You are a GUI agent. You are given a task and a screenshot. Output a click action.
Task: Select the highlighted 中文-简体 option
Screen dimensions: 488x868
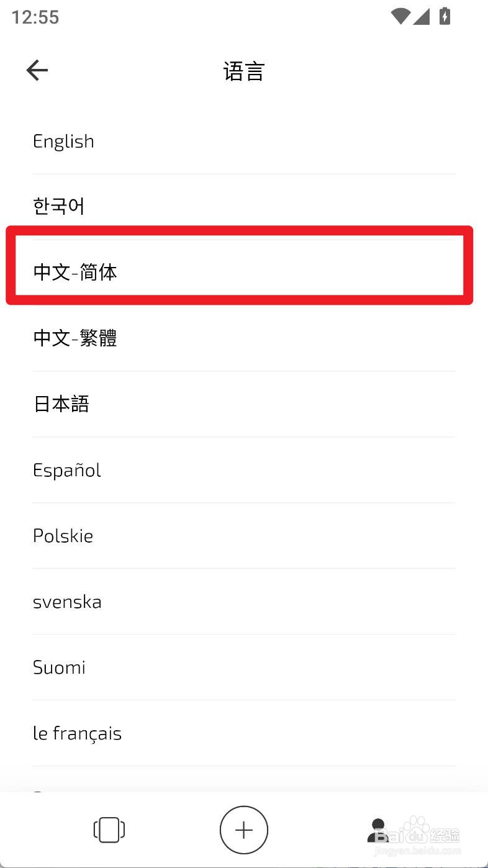tap(75, 272)
